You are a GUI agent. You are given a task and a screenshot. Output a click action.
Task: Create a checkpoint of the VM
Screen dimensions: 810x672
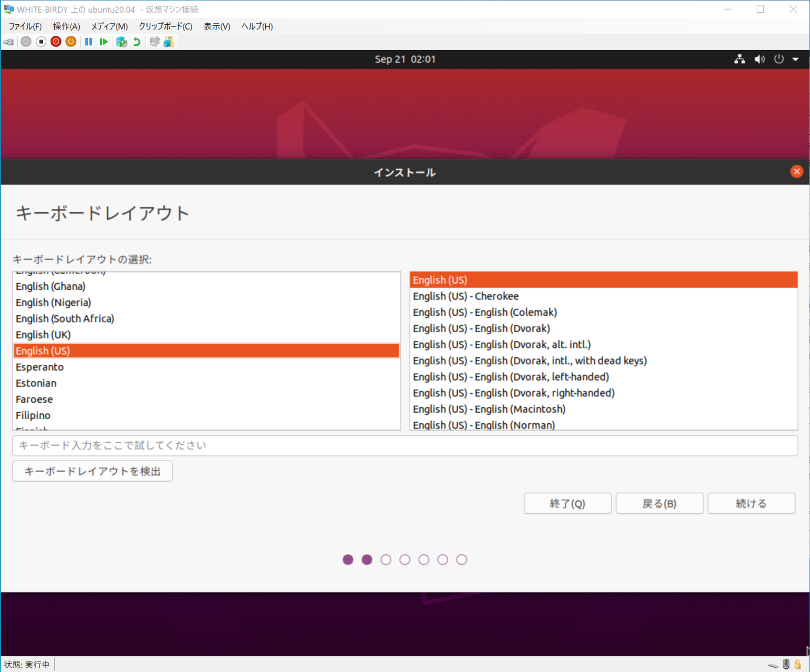(121, 42)
